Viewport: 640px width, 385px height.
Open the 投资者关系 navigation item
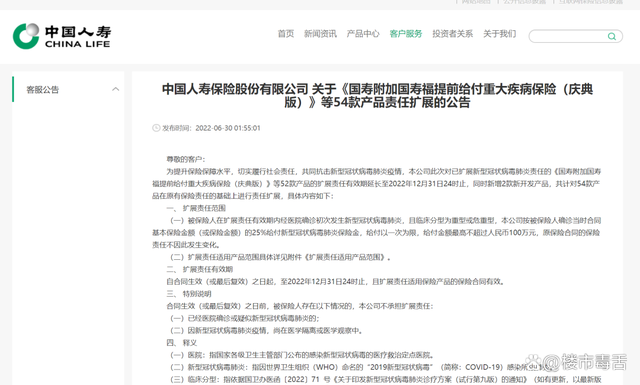(453, 33)
